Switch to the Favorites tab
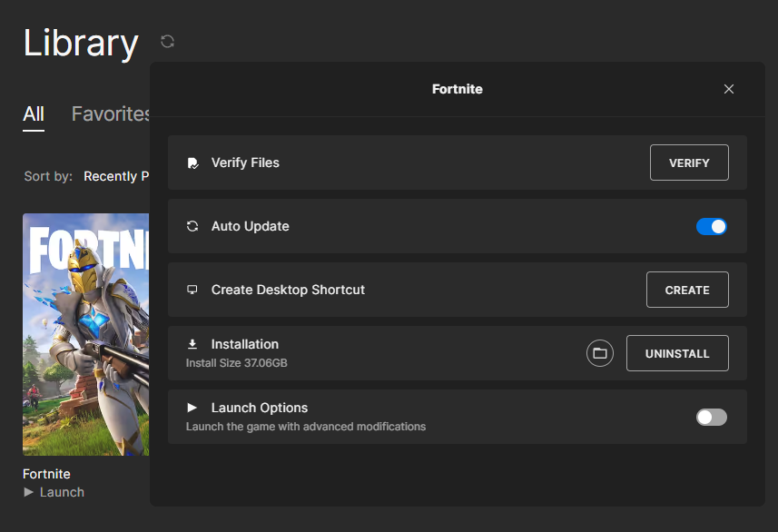 pyautogui.click(x=110, y=113)
